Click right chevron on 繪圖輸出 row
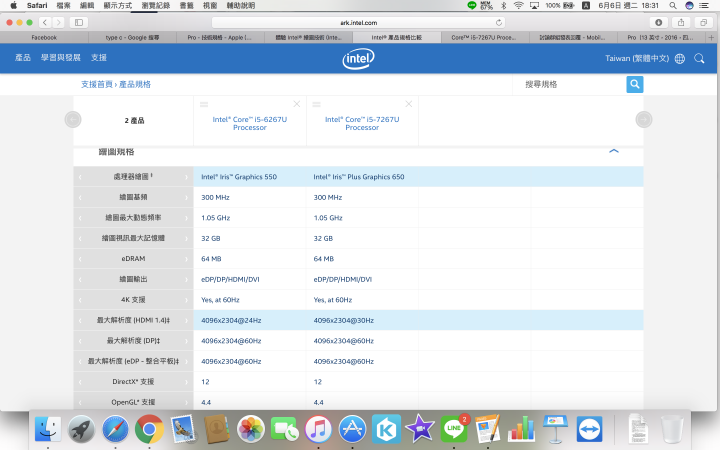The width and height of the screenshot is (720, 450). tap(186, 280)
